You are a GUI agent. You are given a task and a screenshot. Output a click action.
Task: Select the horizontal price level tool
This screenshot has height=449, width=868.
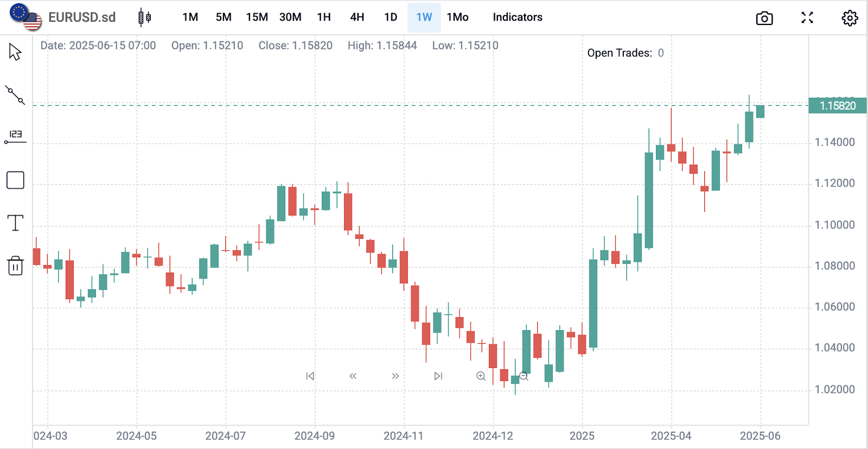(x=15, y=137)
